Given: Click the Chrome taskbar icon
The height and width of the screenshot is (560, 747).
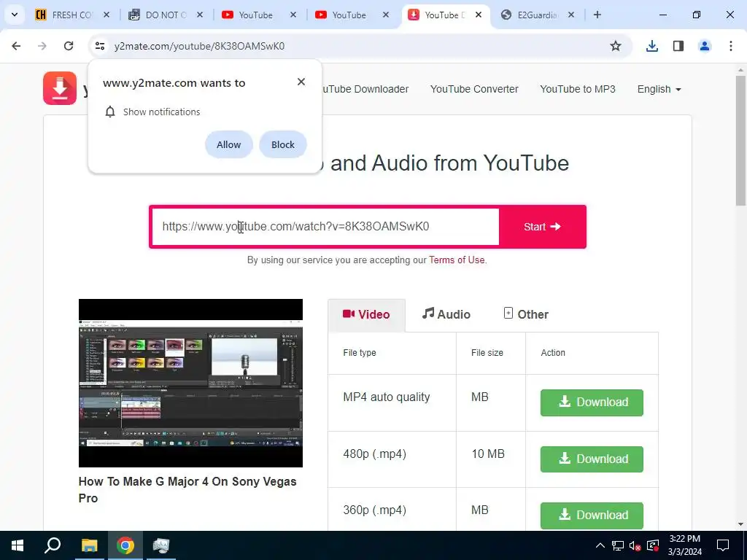Looking at the screenshot, I should pyautogui.click(x=125, y=545).
